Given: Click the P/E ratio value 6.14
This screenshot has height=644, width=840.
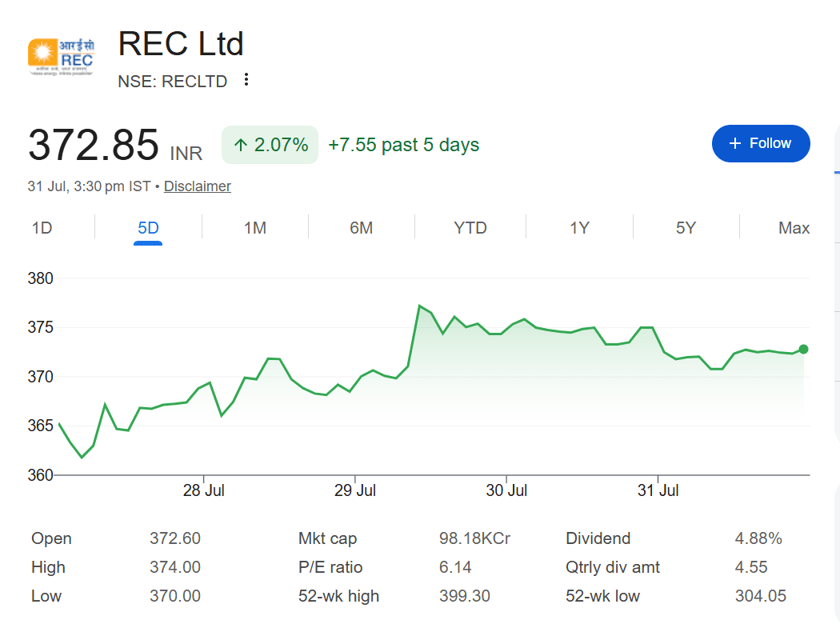Looking at the screenshot, I should [455, 567].
